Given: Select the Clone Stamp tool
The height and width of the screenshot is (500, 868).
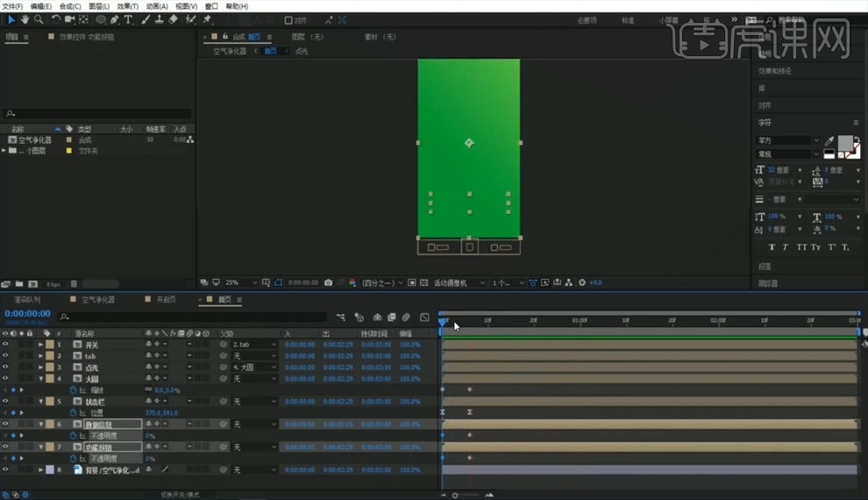Looking at the screenshot, I should click(159, 20).
